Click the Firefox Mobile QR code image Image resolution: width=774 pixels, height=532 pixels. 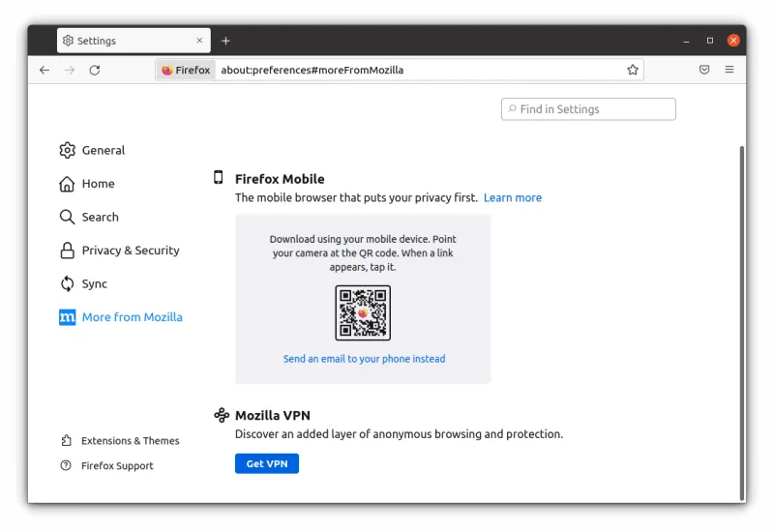[x=363, y=312]
